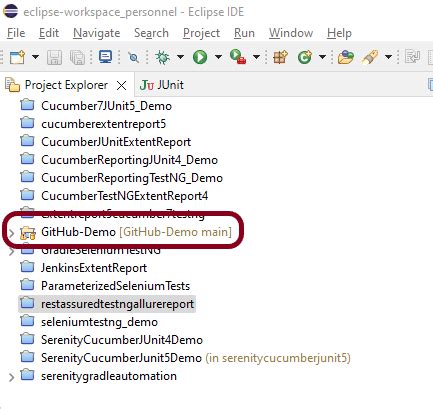Click the folder icon beside JenkinsExtentReport

click(x=27, y=267)
